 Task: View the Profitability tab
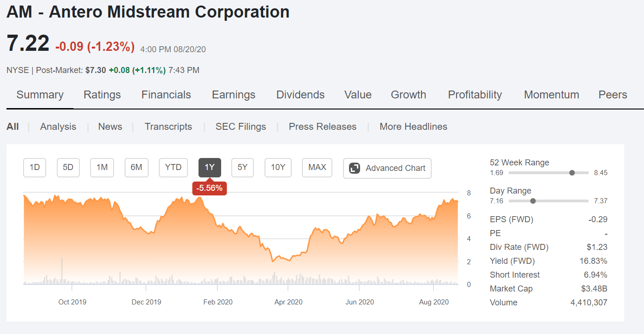point(475,95)
